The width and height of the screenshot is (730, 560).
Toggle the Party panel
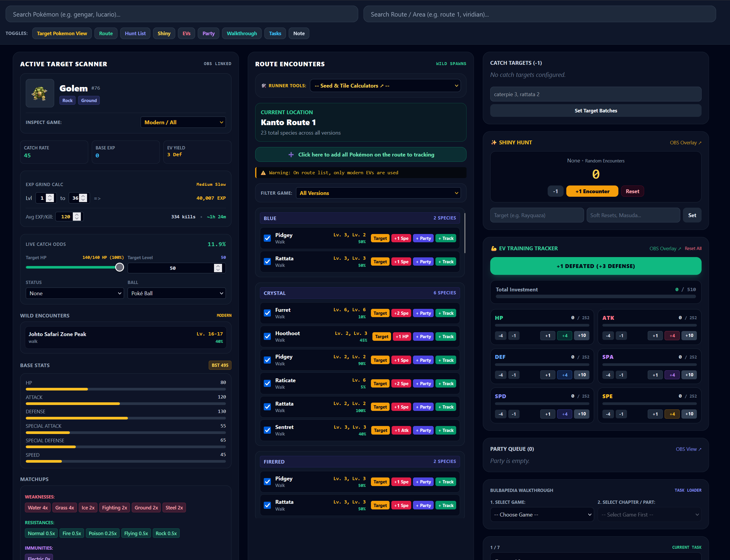pyautogui.click(x=208, y=33)
